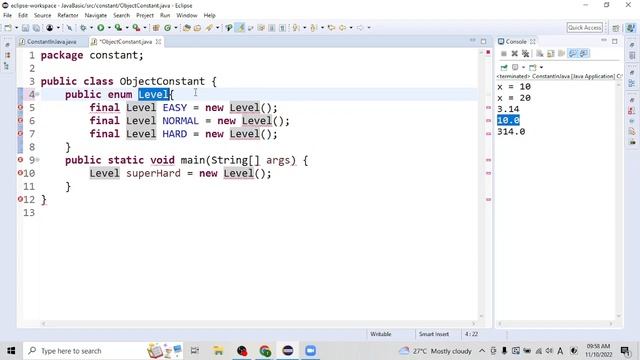Maximize the Console view
Image resolution: width=640 pixels, height=360 pixels.
click(615, 41)
